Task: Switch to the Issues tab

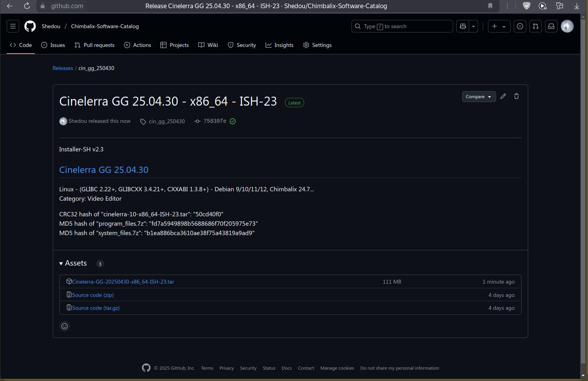Action: (x=53, y=45)
